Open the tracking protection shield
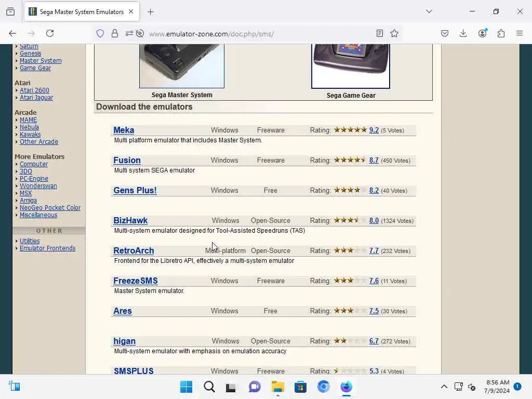The width and height of the screenshot is (532, 399). click(x=100, y=33)
